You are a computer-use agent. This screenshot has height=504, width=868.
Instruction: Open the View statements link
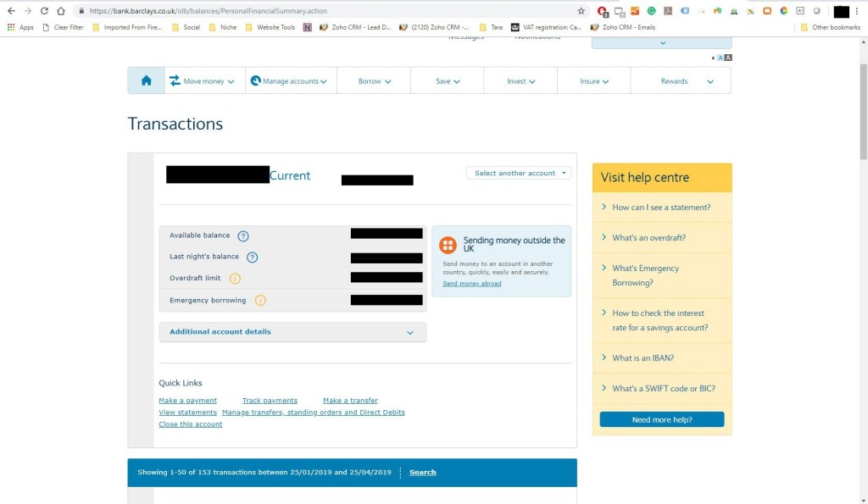click(x=187, y=413)
